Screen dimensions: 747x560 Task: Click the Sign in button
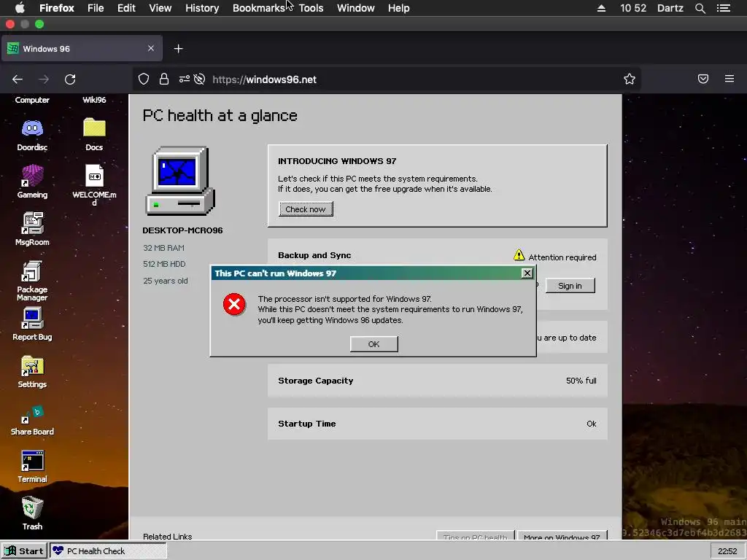570,286
